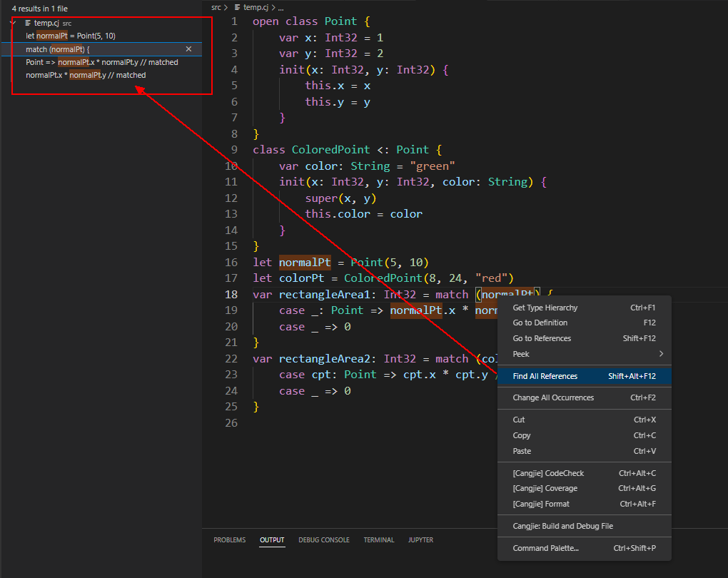Collapse the temp.cj results tree node

(x=14, y=23)
